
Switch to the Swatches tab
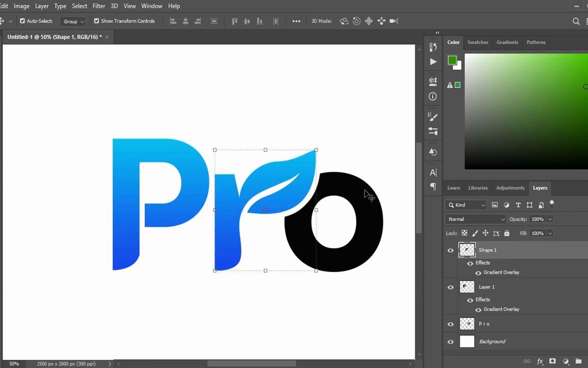coord(478,42)
